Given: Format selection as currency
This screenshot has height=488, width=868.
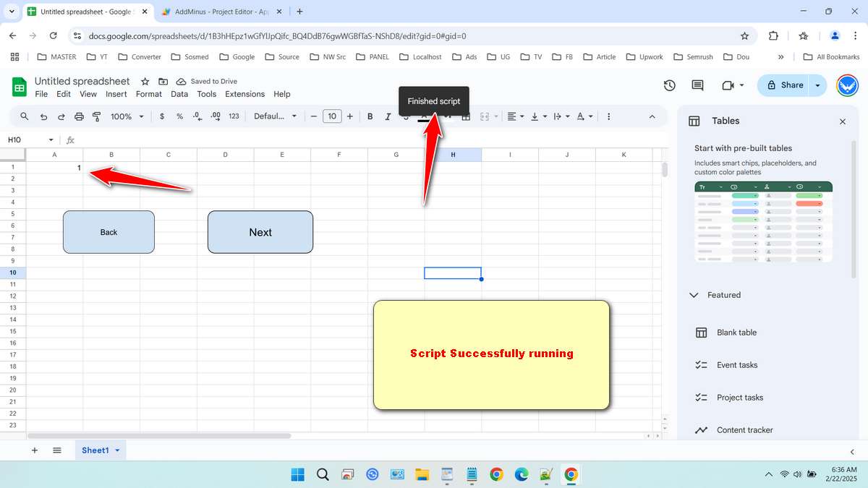Looking at the screenshot, I should coord(161,116).
